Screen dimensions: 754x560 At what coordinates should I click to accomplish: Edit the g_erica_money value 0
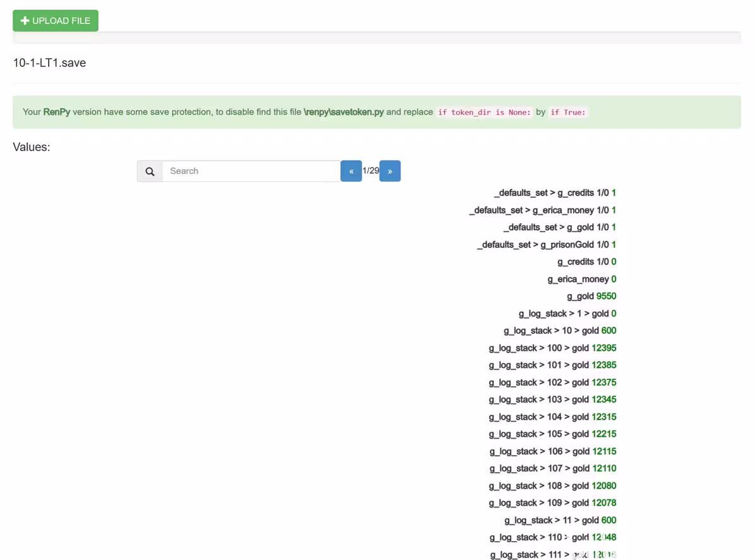(614, 279)
